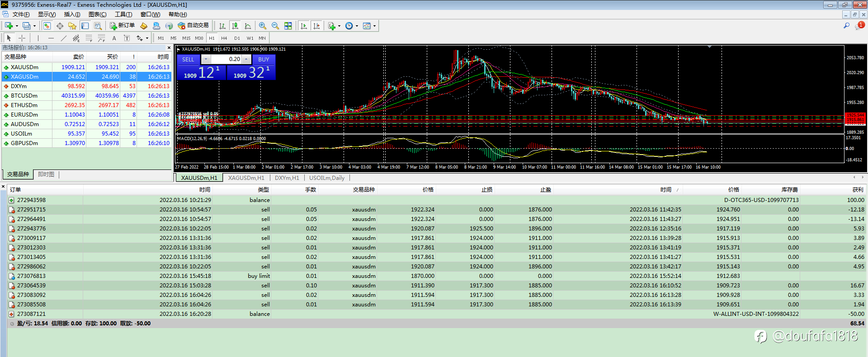This screenshot has width=868, height=357.
Task: Switch to the XAGUSDm,H1 chart tab
Action: click(x=246, y=178)
